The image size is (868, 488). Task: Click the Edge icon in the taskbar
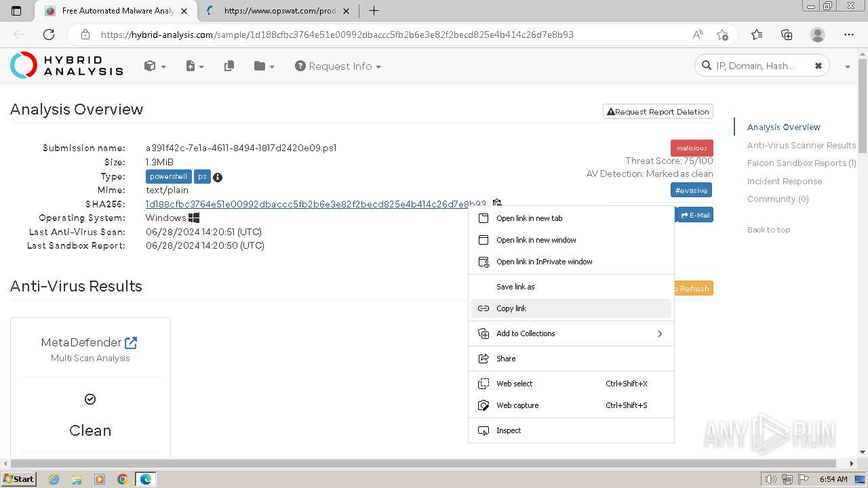146,479
